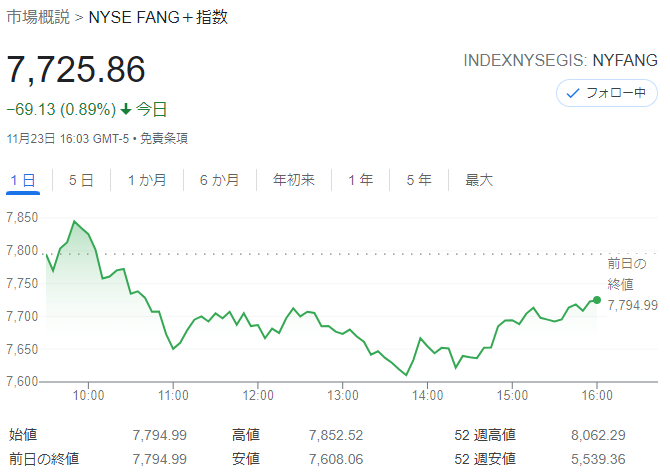Click the 7,700 y-axis label

[x=22, y=316]
